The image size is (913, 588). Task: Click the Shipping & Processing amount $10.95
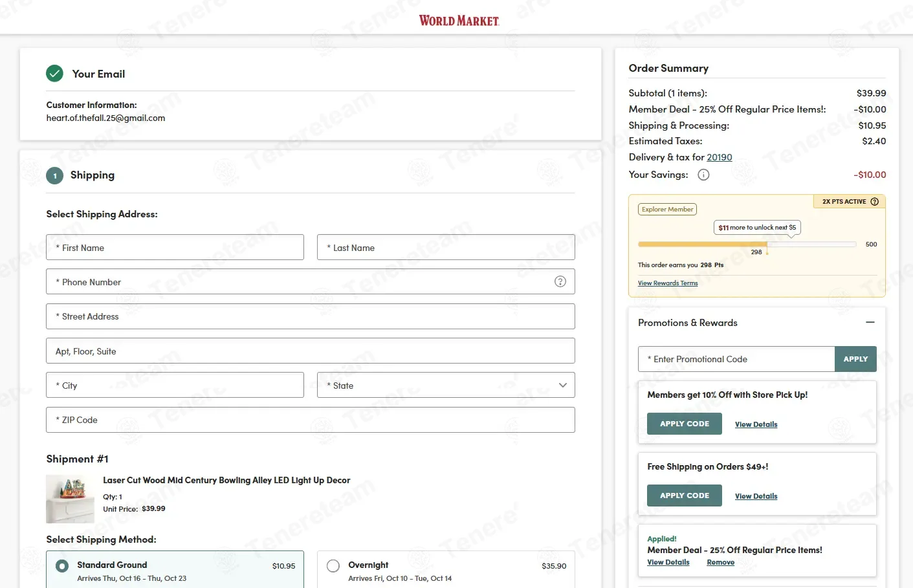tap(872, 125)
